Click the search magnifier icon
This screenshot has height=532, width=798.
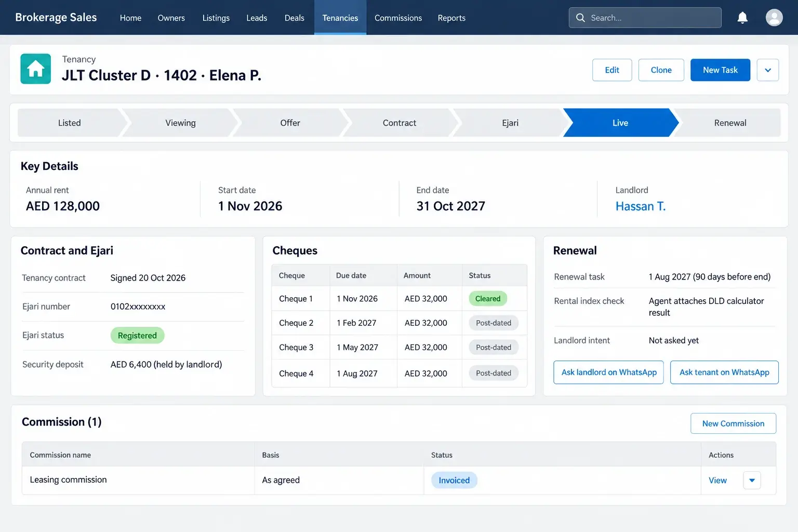(x=580, y=18)
